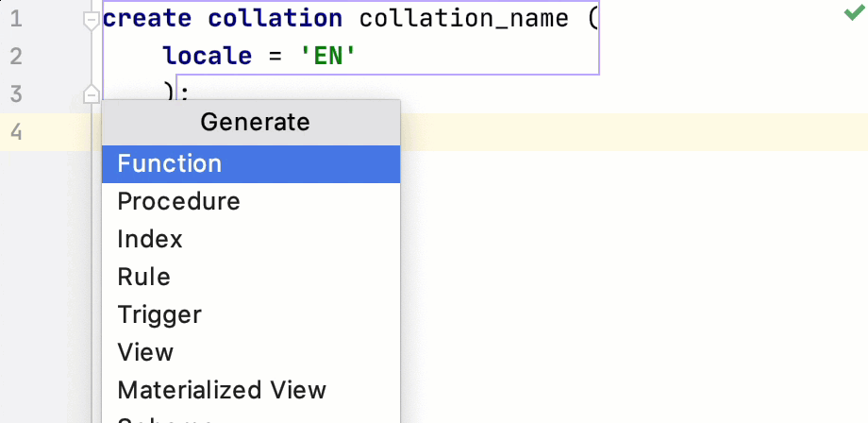Collapse the fold marker on line 1
The height and width of the screenshot is (423, 868).
(x=91, y=19)
